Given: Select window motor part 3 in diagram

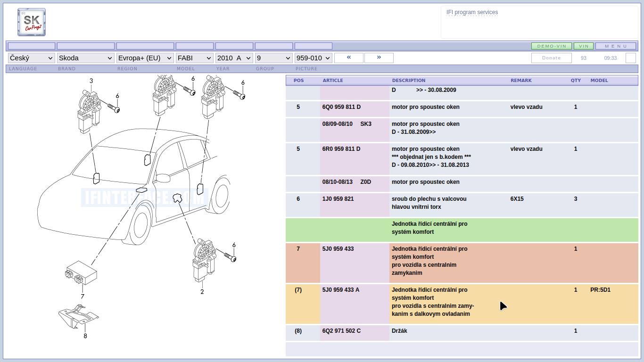Looking at the screenshot, I should [89, 112].
